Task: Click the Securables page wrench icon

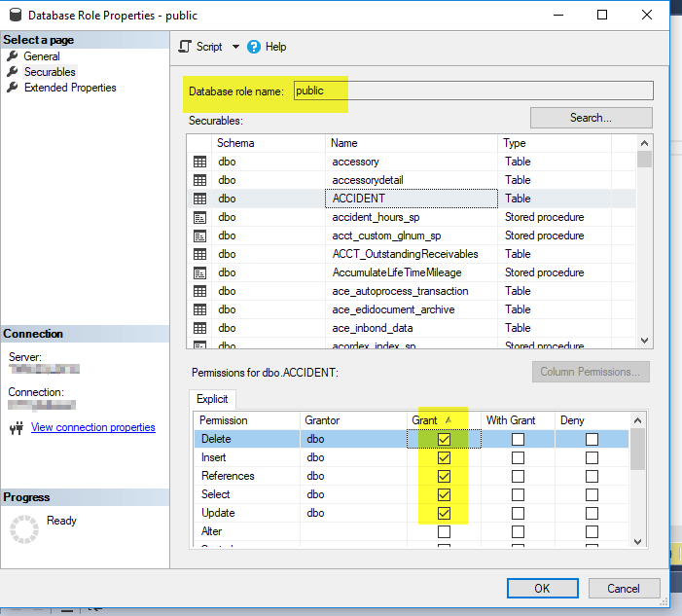Action: click(x=13, y=72)
